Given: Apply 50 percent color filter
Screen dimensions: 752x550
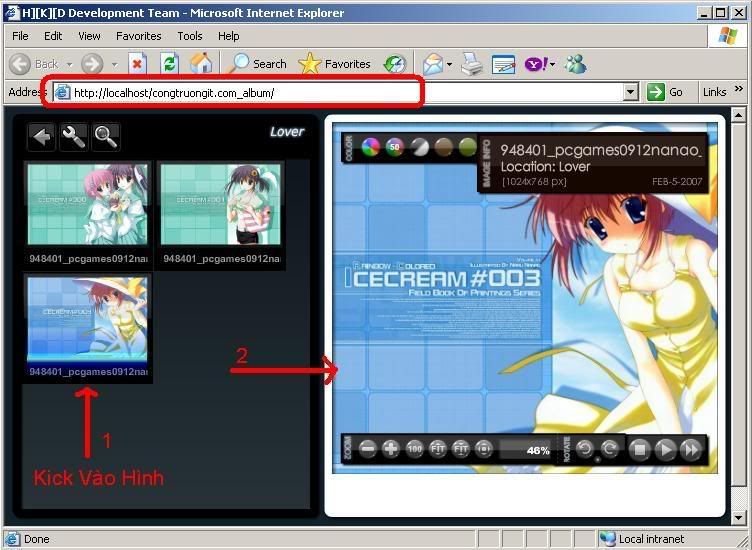Looking at the screenshot, I should [395, 147].
